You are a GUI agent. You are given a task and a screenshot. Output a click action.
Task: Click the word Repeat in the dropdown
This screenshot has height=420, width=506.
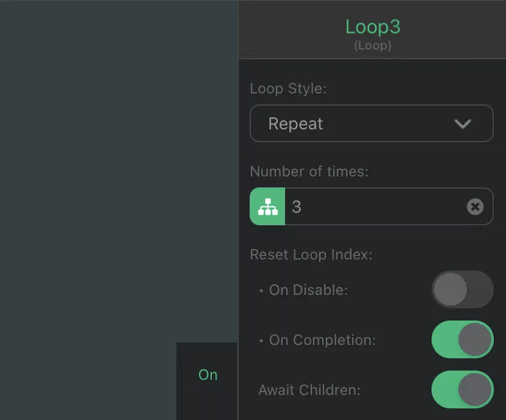click(295, 124)
